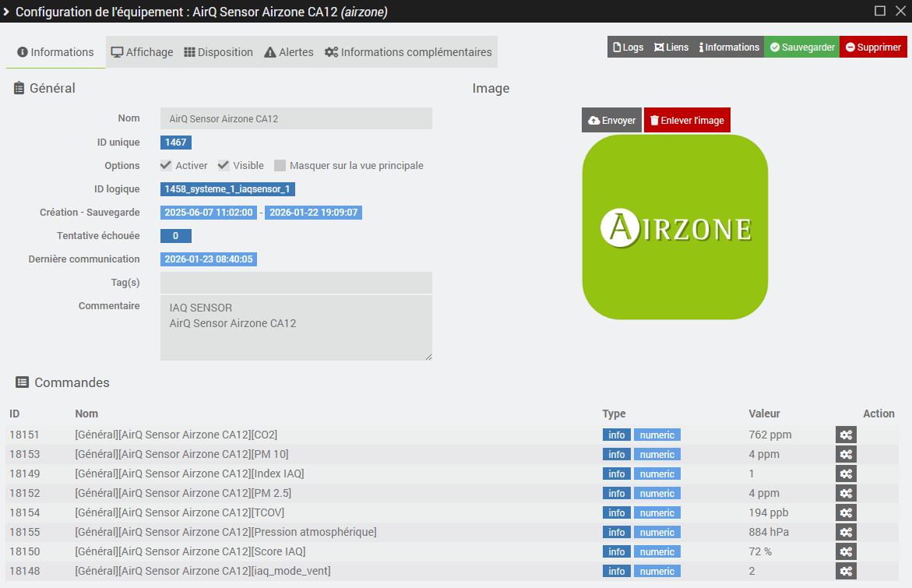Select the TCOV command name

[180, 513]
